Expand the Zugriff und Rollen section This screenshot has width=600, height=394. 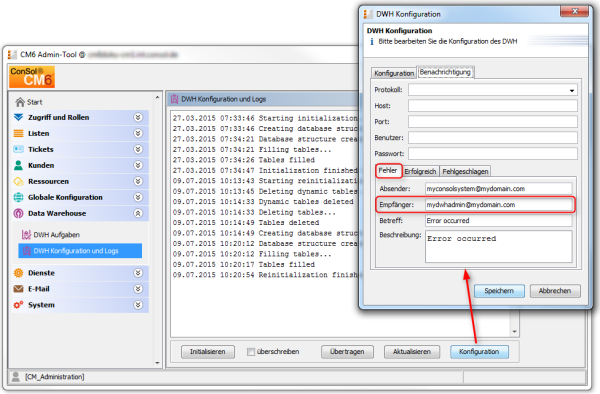point(138,117)
